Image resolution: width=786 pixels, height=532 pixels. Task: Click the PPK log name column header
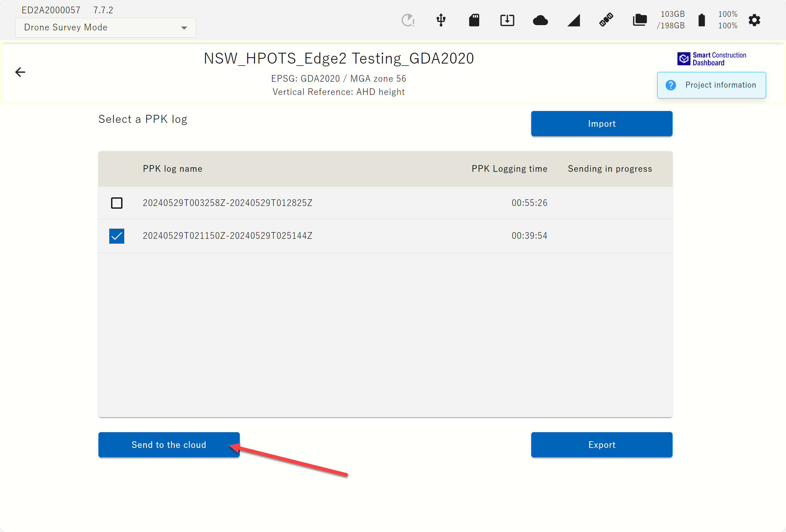coord(172,169)
